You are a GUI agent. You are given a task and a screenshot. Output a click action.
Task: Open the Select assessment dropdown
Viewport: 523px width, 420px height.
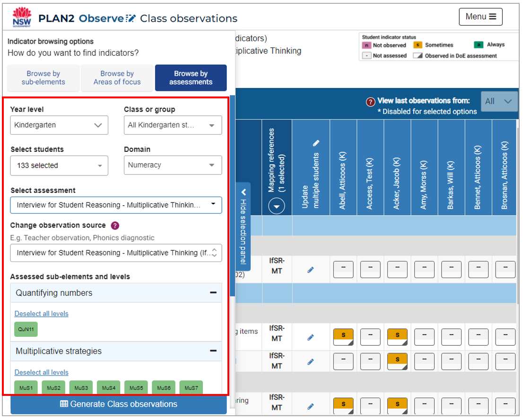coord(116,205)
